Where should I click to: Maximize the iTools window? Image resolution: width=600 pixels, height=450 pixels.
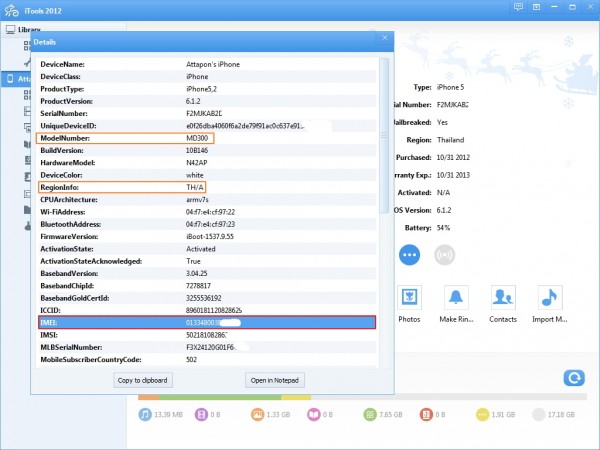pos(572,7)
